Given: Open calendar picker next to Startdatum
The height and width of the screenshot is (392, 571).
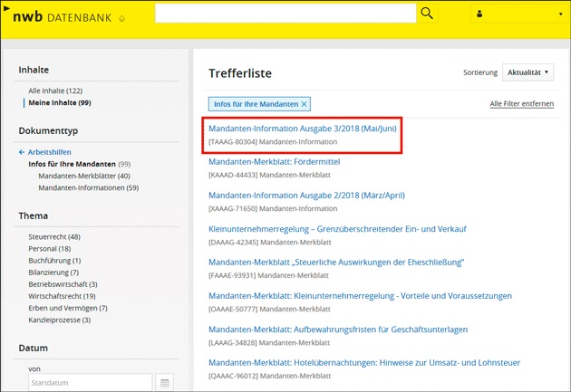Looking at the screenshot, I should [165, 383].
